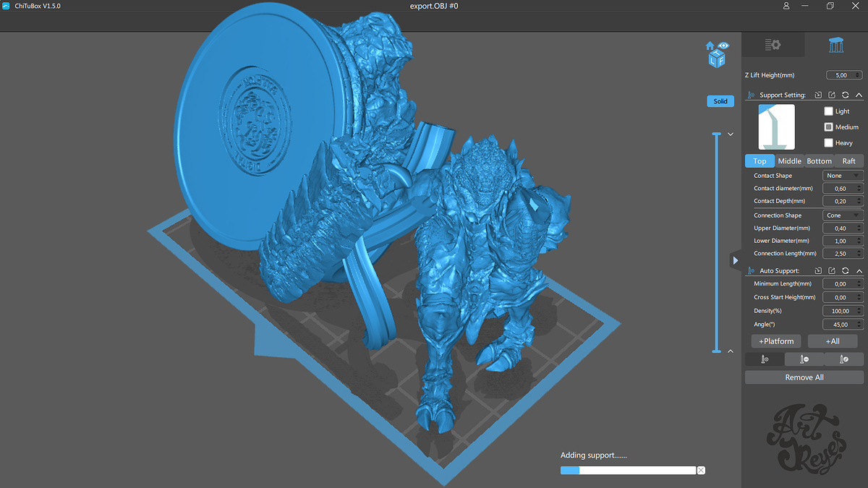Check the Heavy support option
The width and height of the screenshot is (868, 488).
tap(829, 143)
